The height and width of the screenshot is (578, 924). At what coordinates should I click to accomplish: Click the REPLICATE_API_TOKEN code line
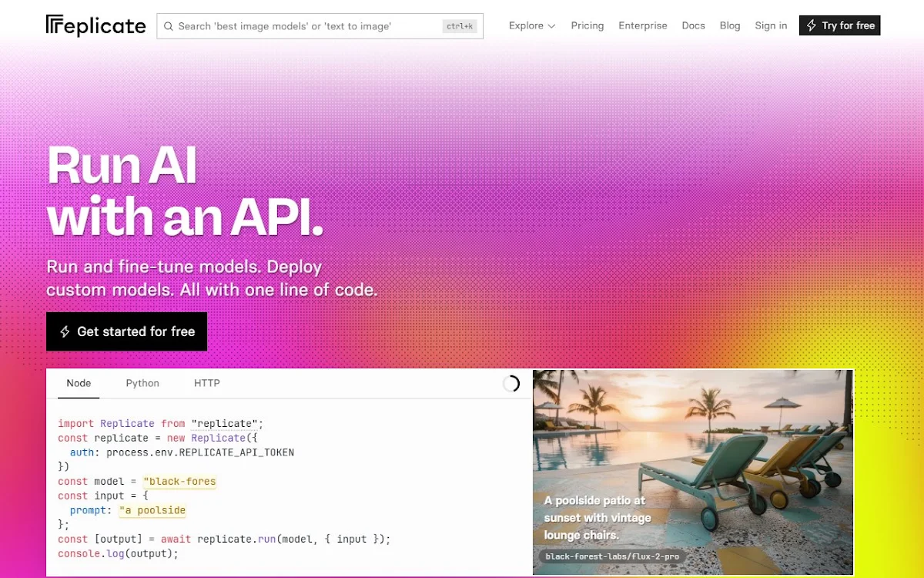click(182, 452)
